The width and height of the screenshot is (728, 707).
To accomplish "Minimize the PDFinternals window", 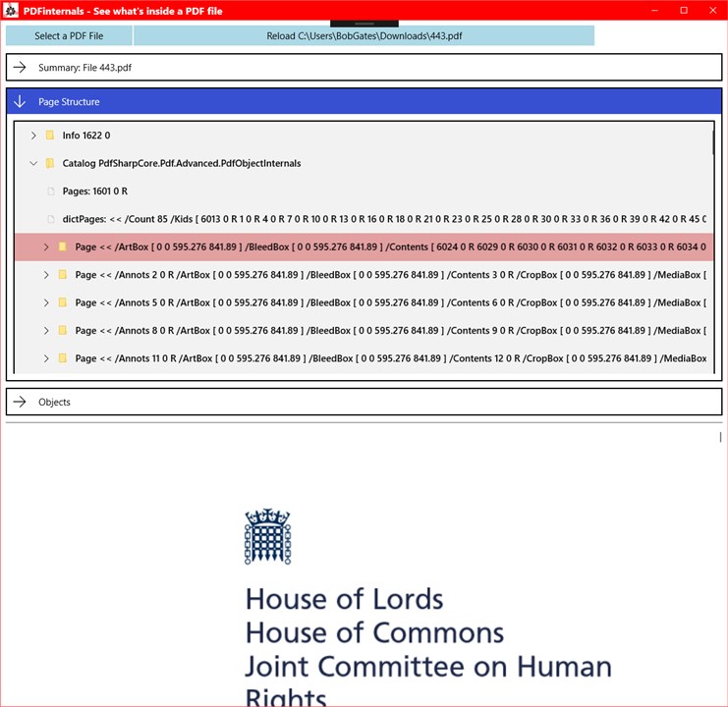I will 654,10.
